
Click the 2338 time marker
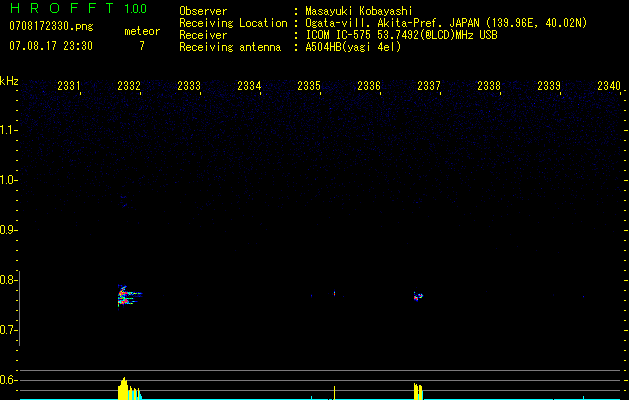(x=489, y=85)
